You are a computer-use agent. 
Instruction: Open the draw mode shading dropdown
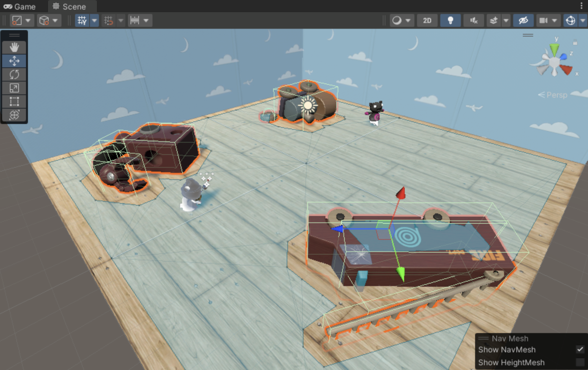click(x=402, y=20)
